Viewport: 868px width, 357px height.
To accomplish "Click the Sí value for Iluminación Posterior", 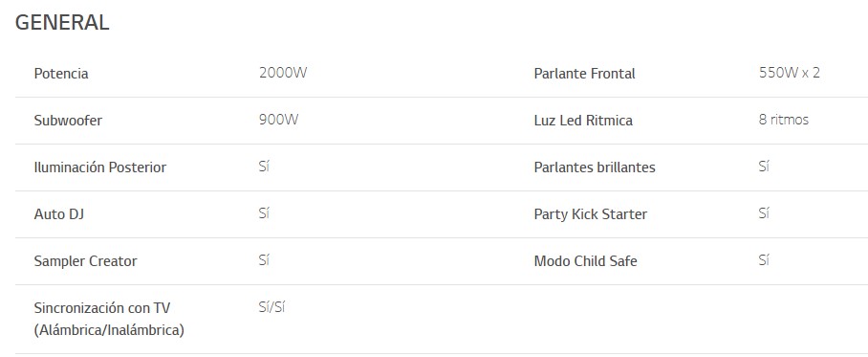I will tap(264, 167).
